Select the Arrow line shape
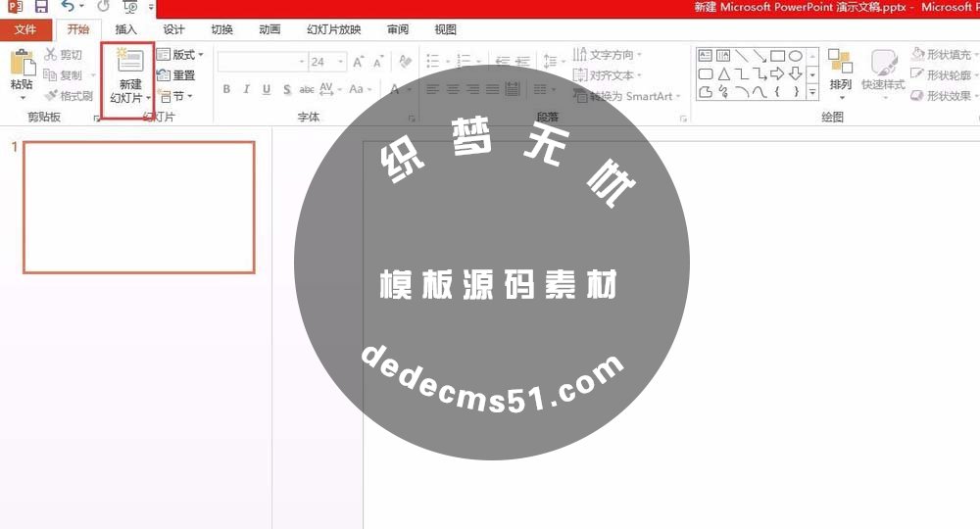 tap(759, 56)
